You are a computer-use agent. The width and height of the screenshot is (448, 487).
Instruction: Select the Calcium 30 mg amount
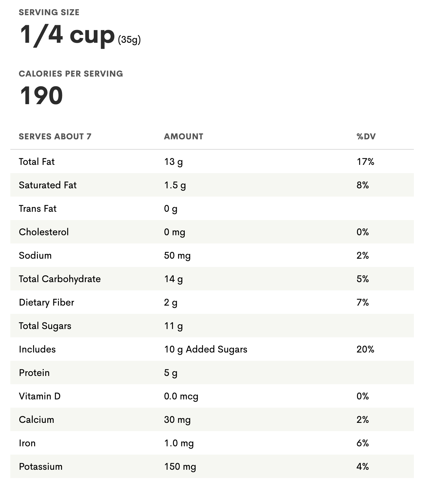tap(177, 420)
